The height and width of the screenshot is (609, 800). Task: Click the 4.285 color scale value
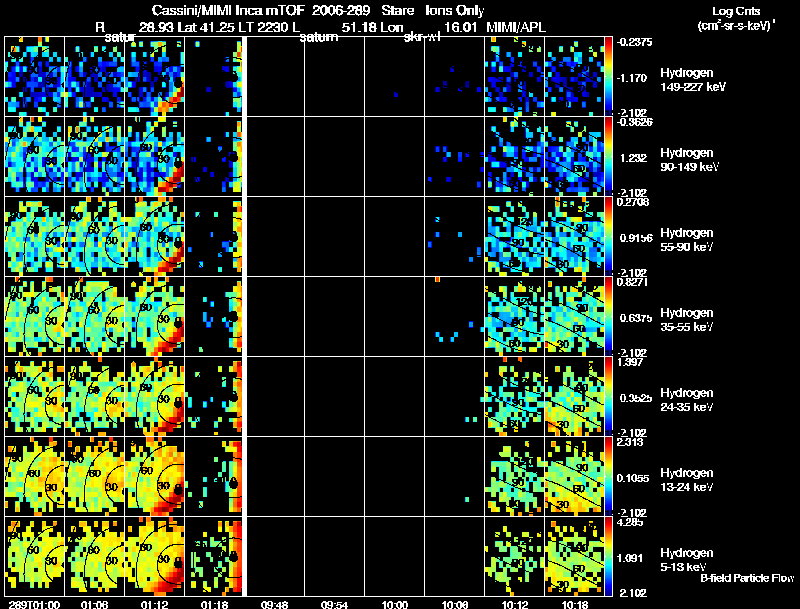click(630, 522)
